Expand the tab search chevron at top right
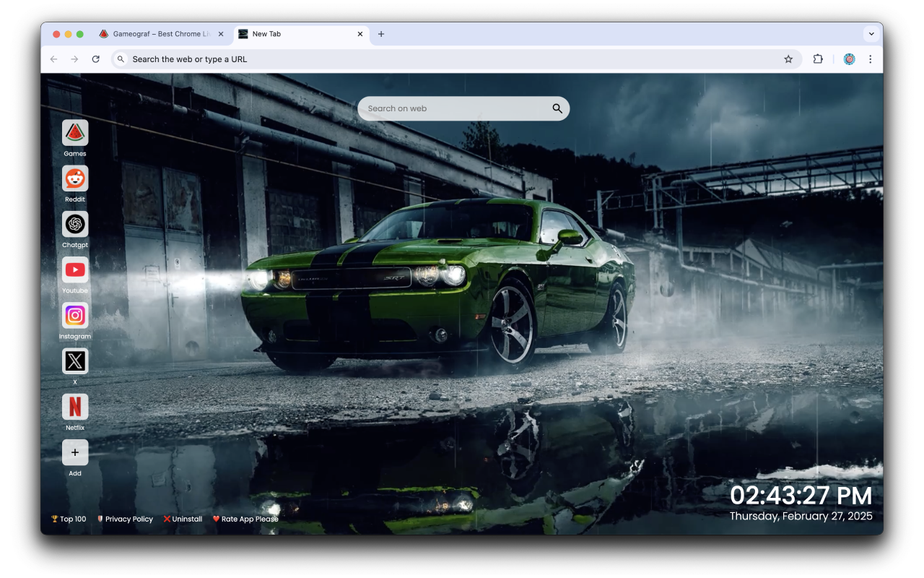Viewport: 924px width, 578px height. (x=871, y=33)
